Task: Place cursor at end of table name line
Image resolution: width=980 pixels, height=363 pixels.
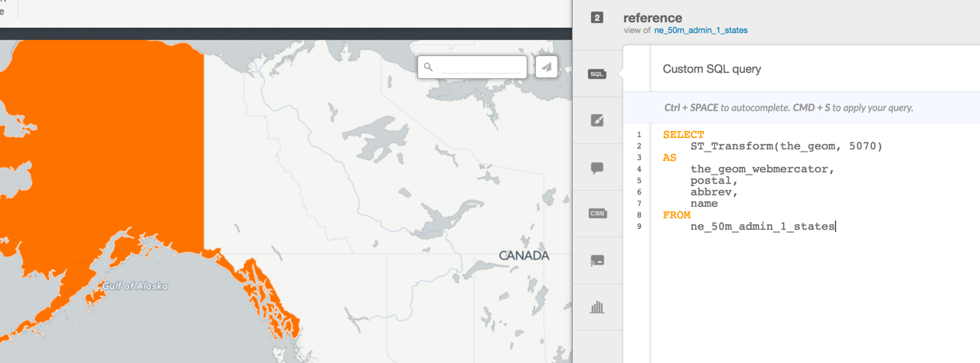Action: pos(836,227)
